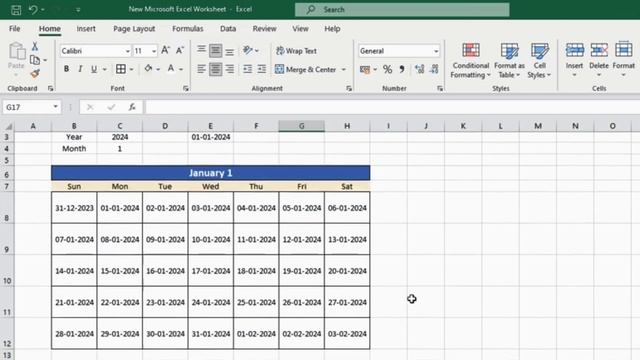Toggle Center horizontal alignment

(216, 69)
